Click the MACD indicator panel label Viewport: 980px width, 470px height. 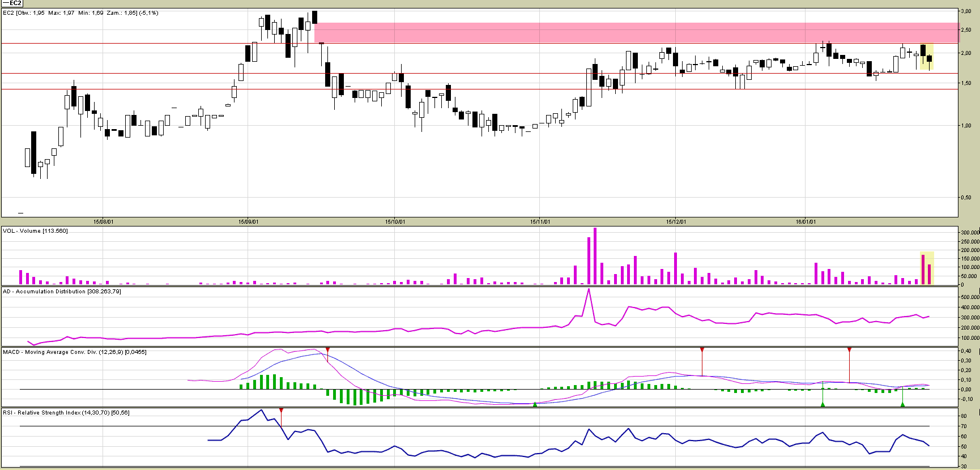coord(74,352)
